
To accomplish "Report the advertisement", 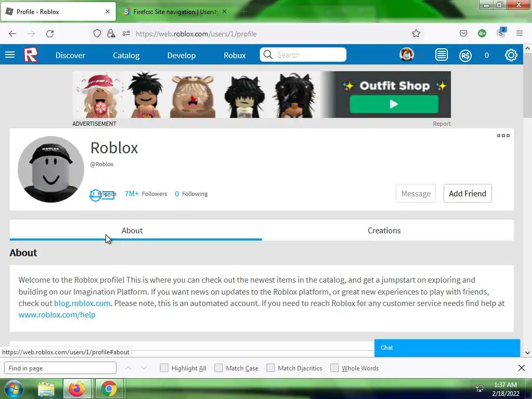I will tap(442, 124).
